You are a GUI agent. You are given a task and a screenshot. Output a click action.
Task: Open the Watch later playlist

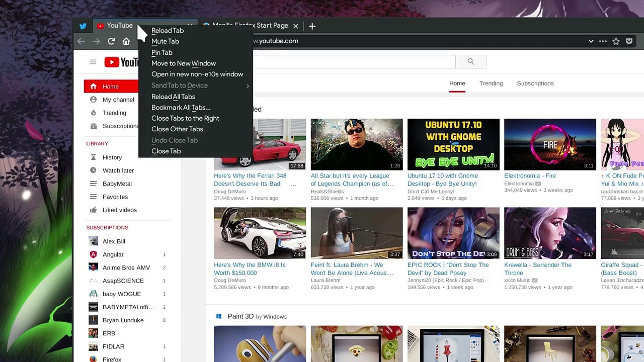pos(118,170)
